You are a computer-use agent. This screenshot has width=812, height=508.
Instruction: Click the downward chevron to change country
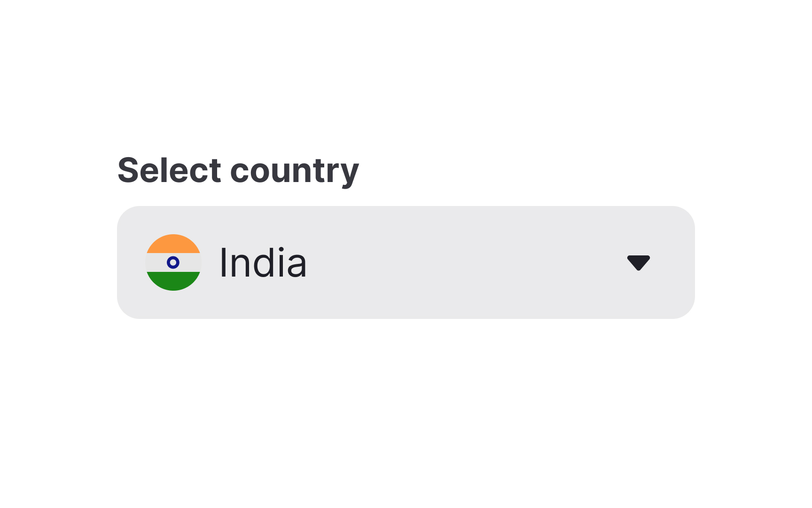coord(639,262)
